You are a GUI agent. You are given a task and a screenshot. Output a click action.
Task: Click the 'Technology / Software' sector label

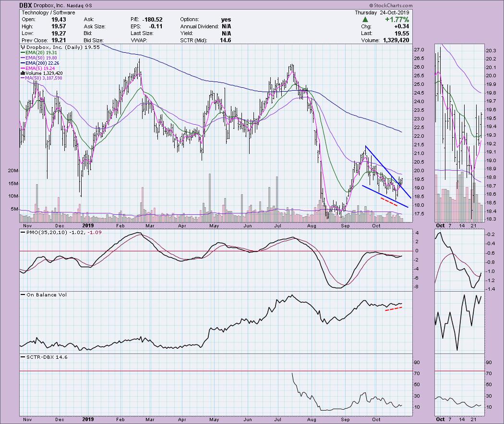48,12
